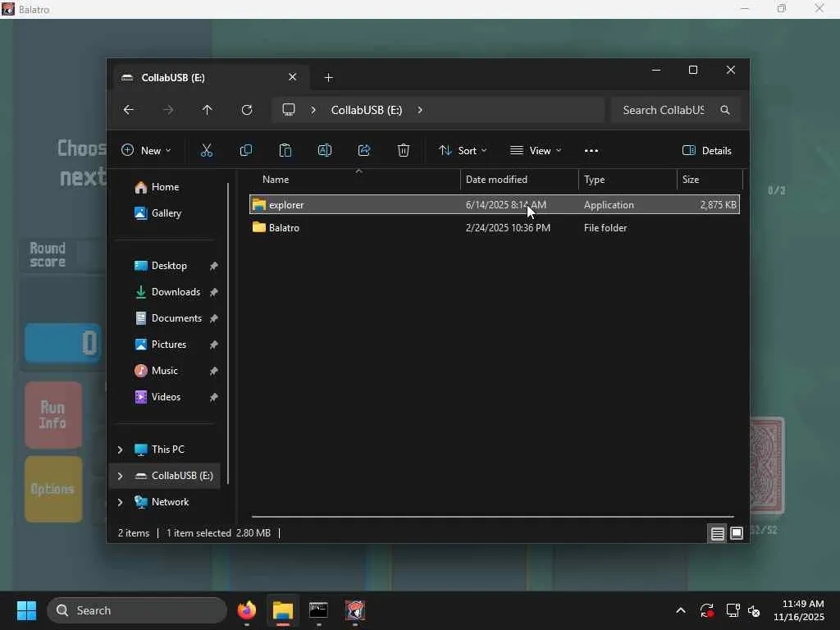Click the horizontal scrollbar in file list
The width and height of the screenshot is (840, 630).
492,517
